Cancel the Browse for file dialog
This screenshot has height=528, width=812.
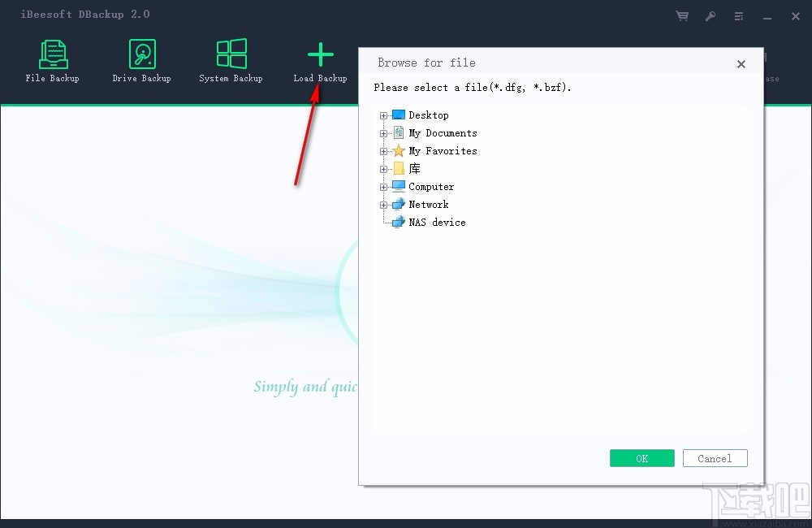click(x=715, y=457)
